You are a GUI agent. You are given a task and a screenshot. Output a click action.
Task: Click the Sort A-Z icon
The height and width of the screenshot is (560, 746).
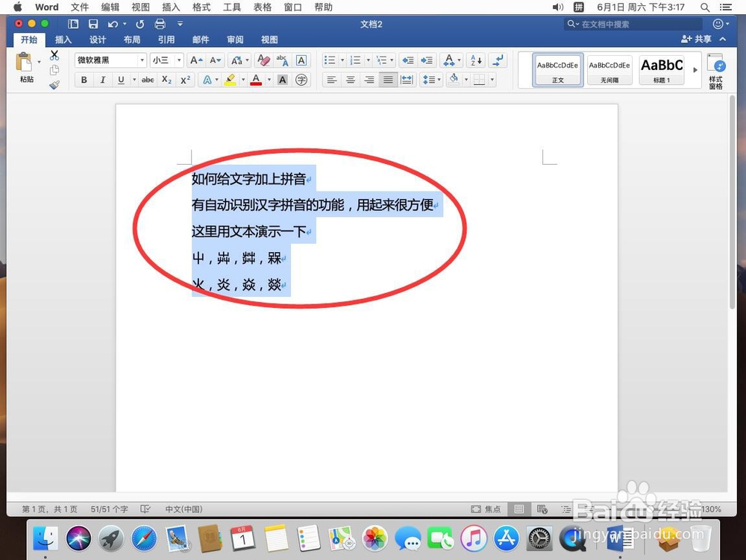476,60
